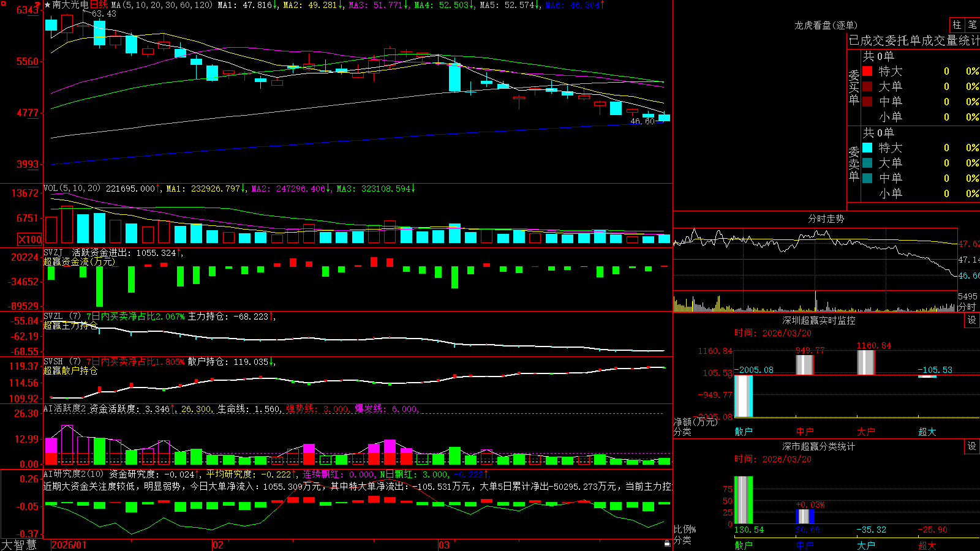Screen dimensions: 980x551
Task: Click the red 特大 buy order color swatch
Action: tap(867, 71)
